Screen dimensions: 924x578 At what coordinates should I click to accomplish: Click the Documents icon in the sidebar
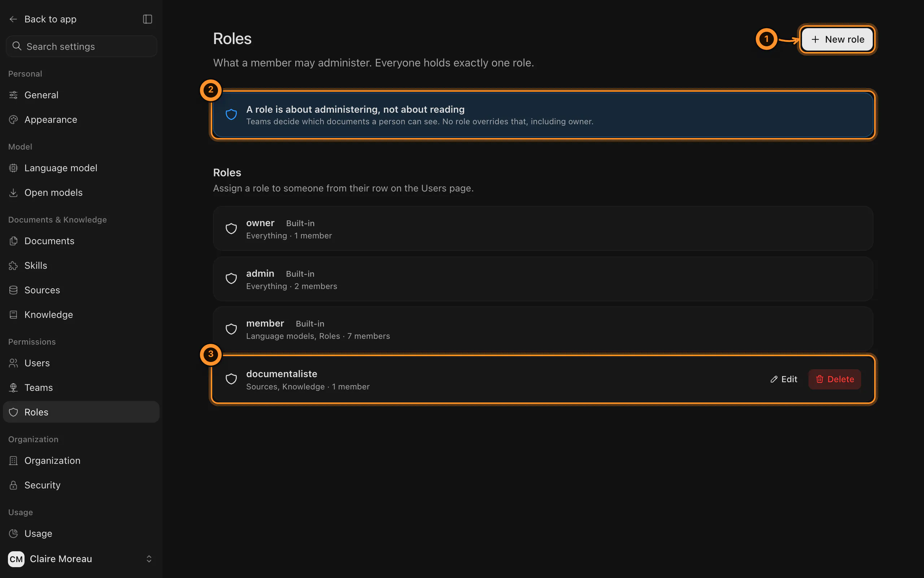13,241
